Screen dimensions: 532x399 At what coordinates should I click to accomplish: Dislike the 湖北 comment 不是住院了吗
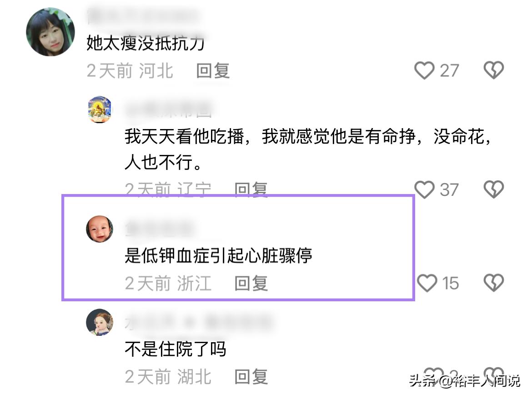pos(493,374)
